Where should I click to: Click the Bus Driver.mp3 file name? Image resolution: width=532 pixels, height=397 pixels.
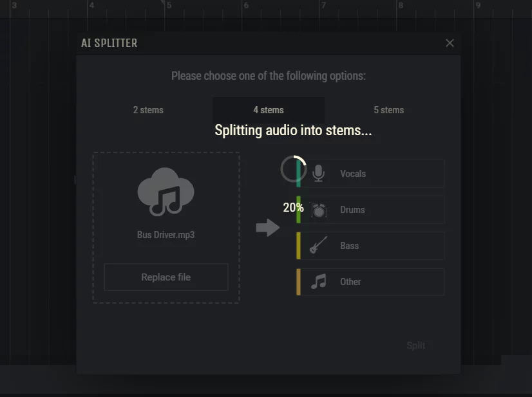tap(166, 235)
